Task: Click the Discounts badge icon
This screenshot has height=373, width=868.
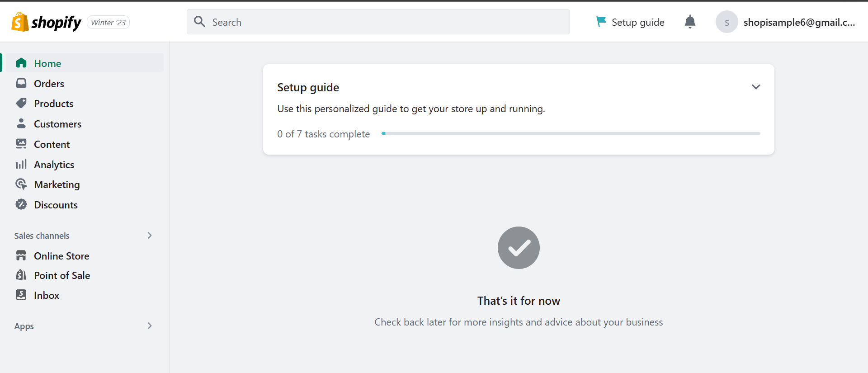Action: tap(21, 204)
